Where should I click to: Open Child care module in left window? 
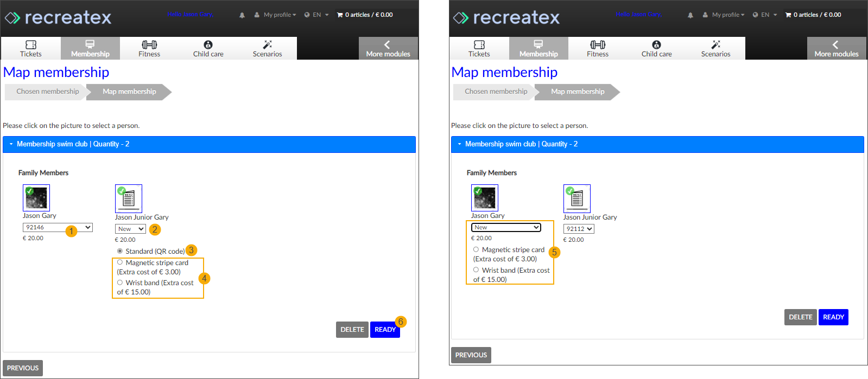[x=208, y=48]
